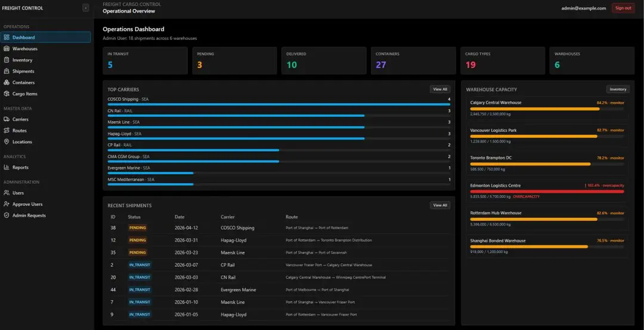Click shipment ID 44
Screen dimensions: 644x330
(x=113, y=289)
